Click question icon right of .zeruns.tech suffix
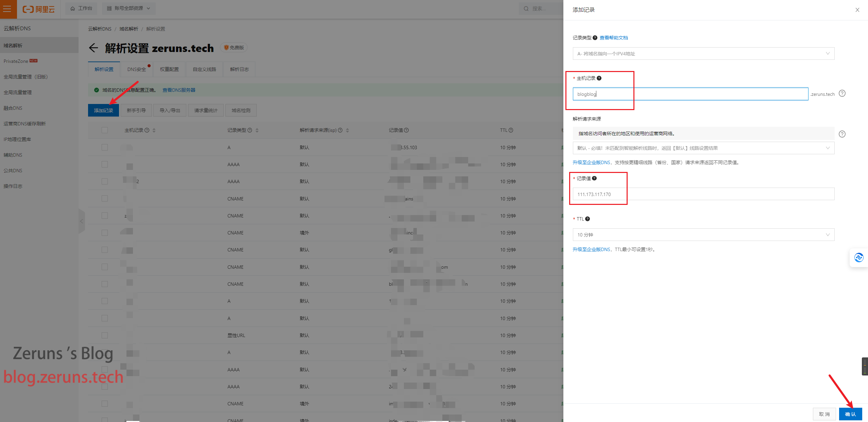 (842, 93)
